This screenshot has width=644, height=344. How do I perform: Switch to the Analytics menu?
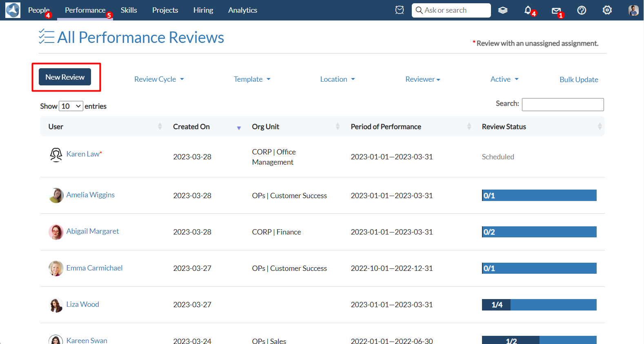242,10
